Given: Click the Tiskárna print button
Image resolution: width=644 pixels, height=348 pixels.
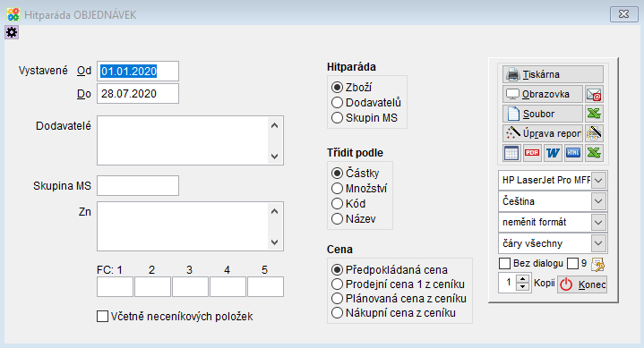Looking at the screenshot, I should [553, 74].
